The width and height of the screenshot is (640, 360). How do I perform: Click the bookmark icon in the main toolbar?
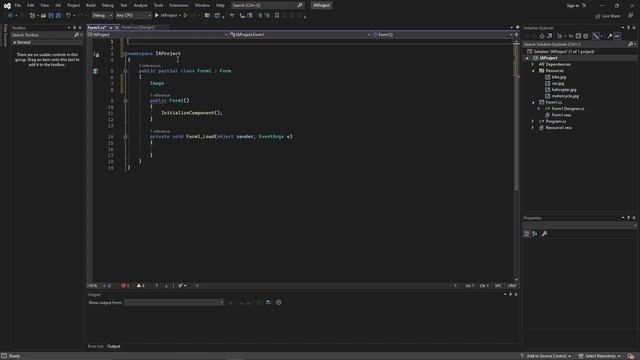tap(277, 16)
